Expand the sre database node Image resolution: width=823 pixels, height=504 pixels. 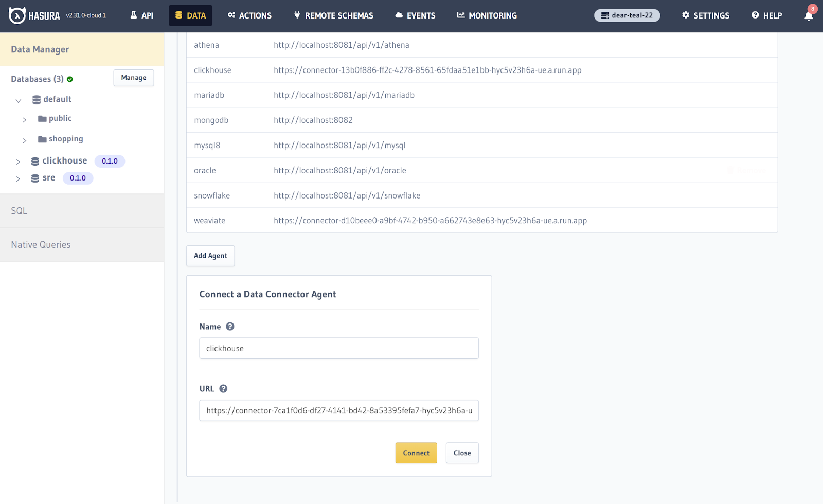coord(18,179)
